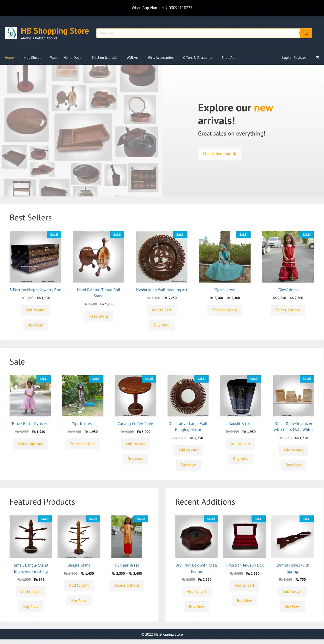Click the SALE! badge on 'Glow' dress
Viewport: 324px width, 644px height.
click(306, 235)
